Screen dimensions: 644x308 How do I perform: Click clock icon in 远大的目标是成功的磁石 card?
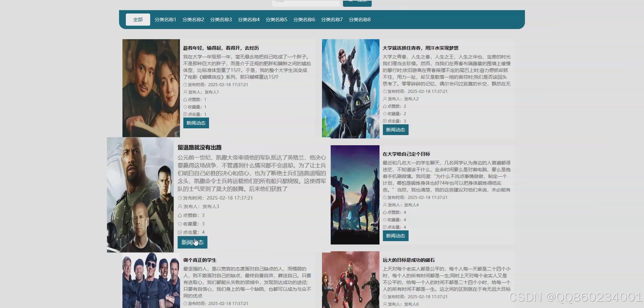(385, 297)
